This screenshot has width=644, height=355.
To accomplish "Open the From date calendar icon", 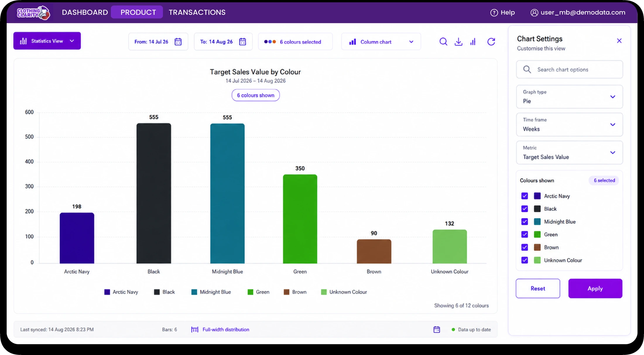I will point(178,42).
